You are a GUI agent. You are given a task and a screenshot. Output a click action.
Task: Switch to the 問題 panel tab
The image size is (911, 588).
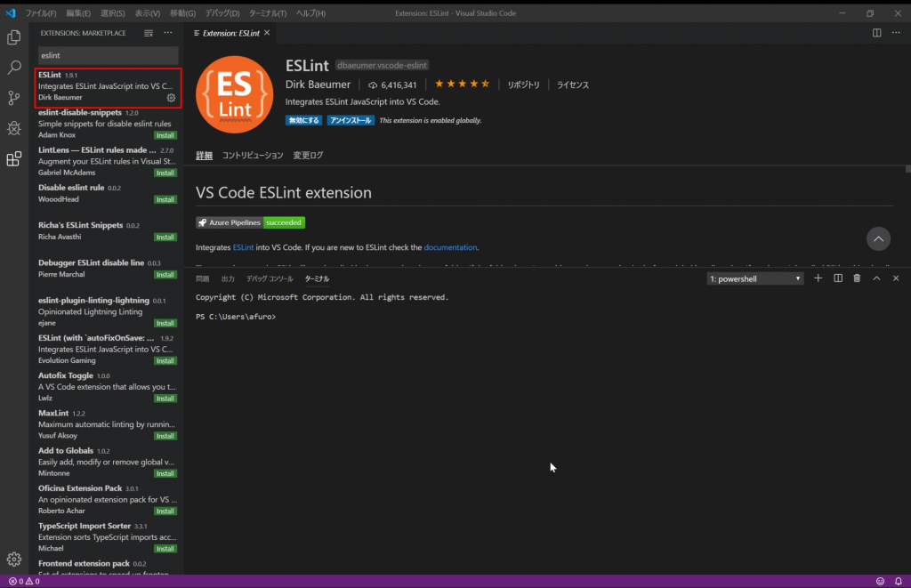[202, 279]
